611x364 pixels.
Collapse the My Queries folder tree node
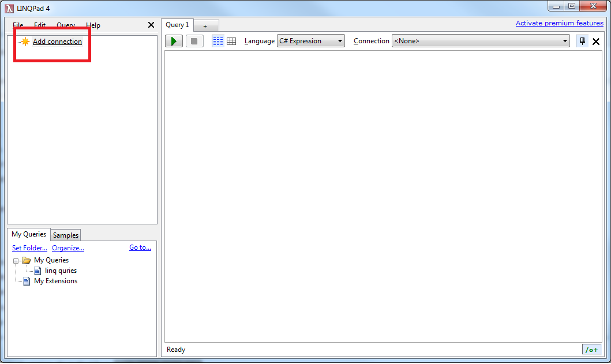(16, 261)
